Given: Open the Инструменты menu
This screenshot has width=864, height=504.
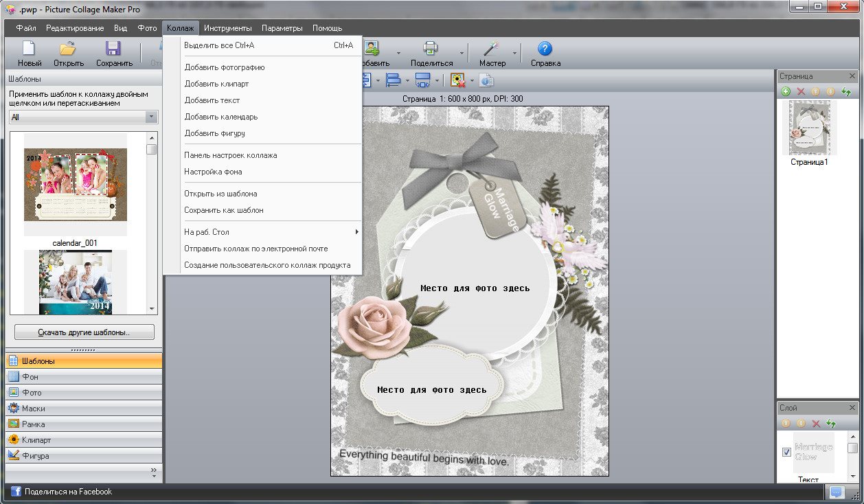Looking at the screenshot, I should pos(227,28).
